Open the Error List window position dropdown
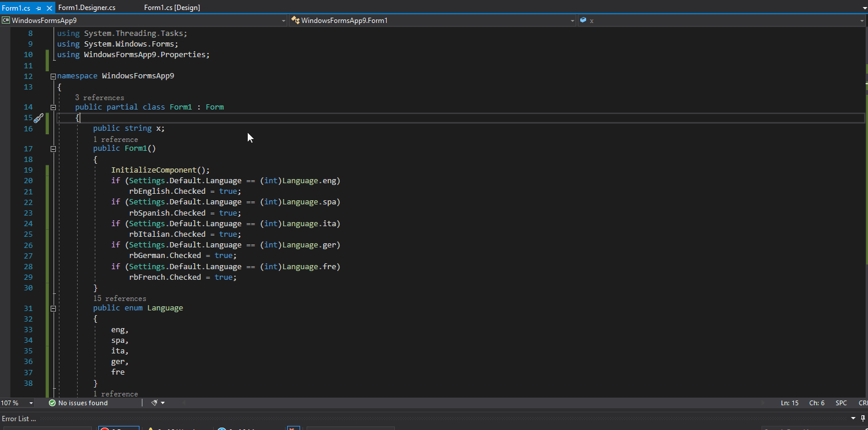The image size is (868, 430). pyautogui.click(x=854, y=418)
